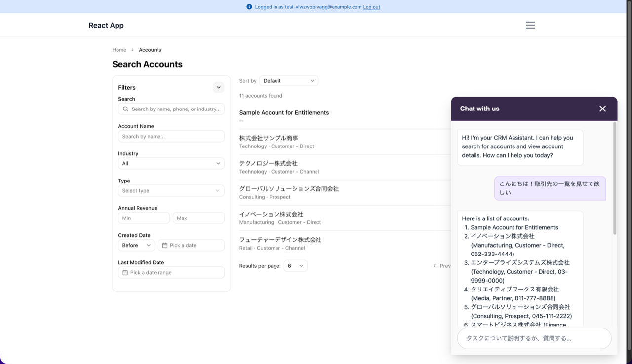
Task: Collapse the Filters panel chevron
Action: [x=218, y=87]
